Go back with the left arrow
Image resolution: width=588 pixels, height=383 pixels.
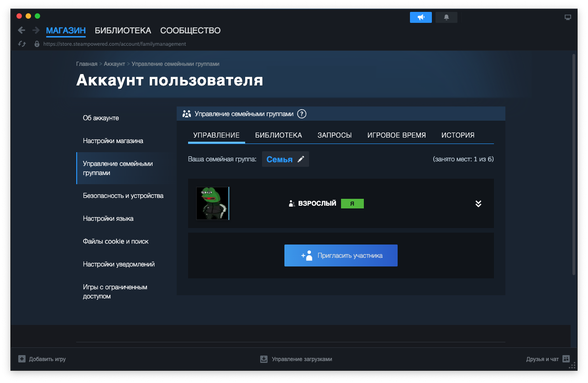click(x=21, y=30)
